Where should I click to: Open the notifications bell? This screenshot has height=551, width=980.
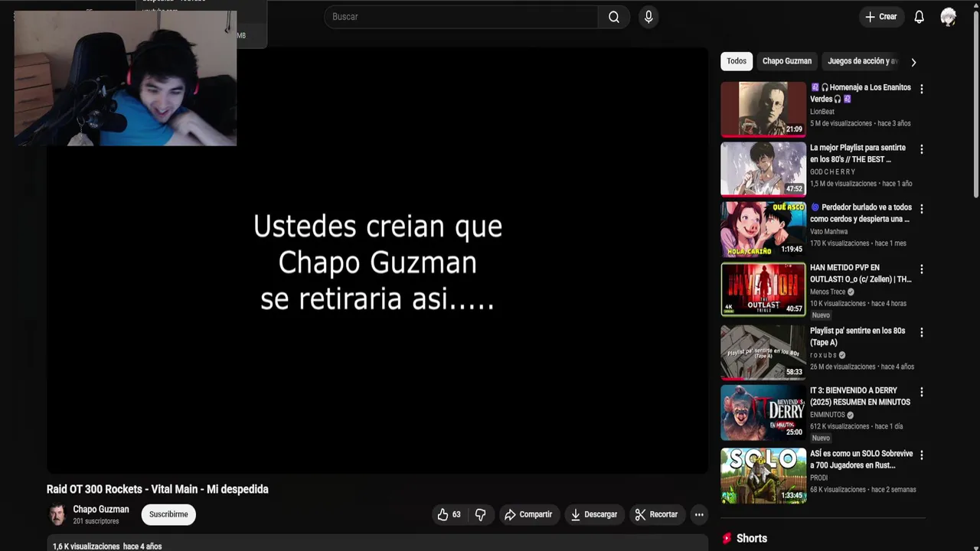[x=919, y=17]
